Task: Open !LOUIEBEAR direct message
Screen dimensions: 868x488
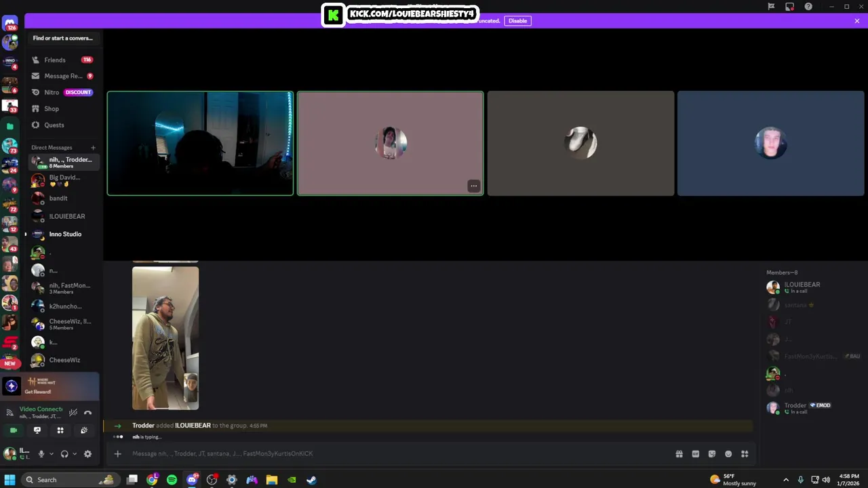Action: click(63, 216)
